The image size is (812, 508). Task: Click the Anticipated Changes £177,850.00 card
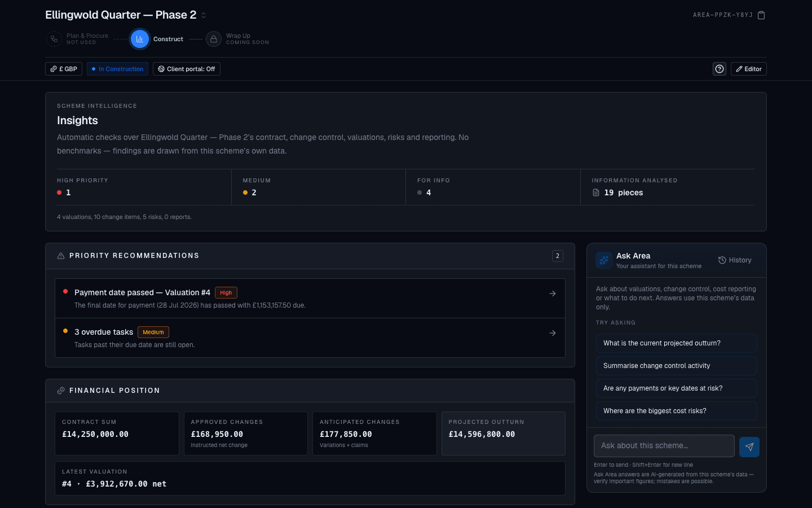374,433
